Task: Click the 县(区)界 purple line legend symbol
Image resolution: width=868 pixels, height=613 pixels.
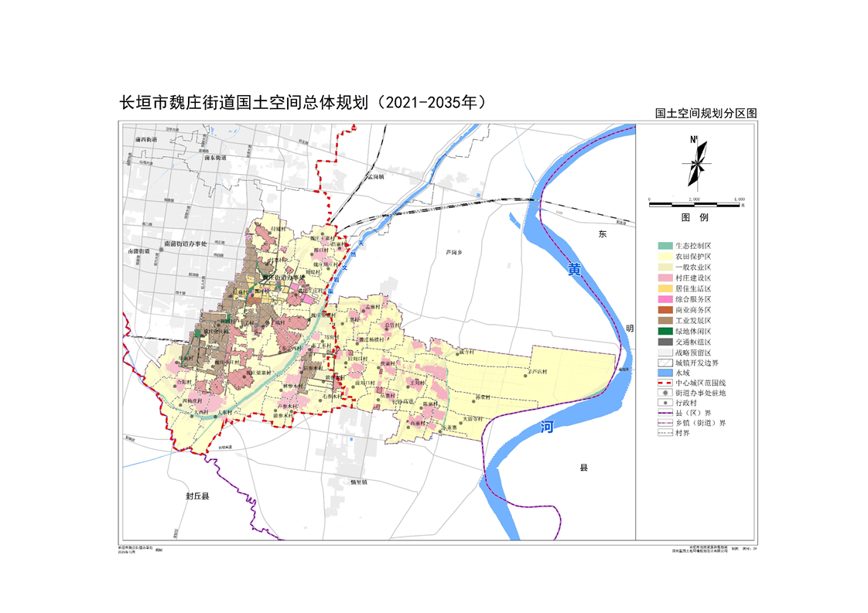Action: (663, 413)
